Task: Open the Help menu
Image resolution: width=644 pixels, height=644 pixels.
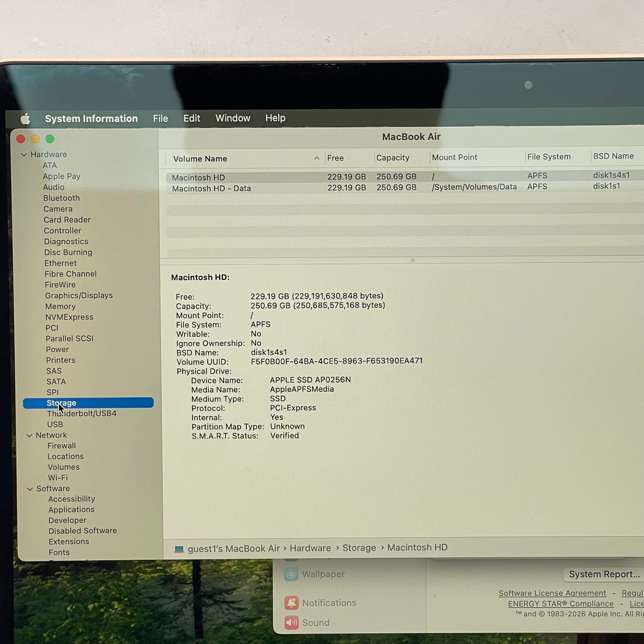Action: pos(275,118)
